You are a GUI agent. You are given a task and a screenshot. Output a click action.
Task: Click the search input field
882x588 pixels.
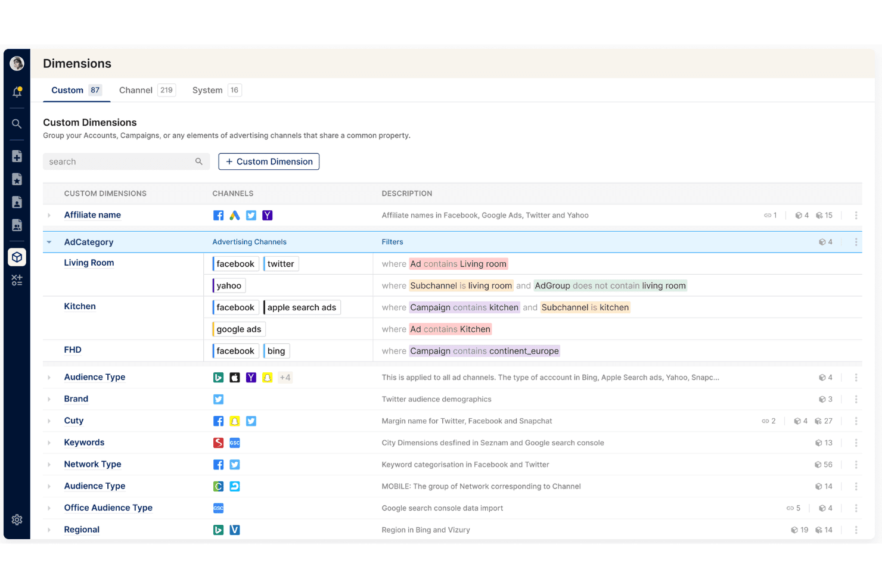tap(126, 161)
